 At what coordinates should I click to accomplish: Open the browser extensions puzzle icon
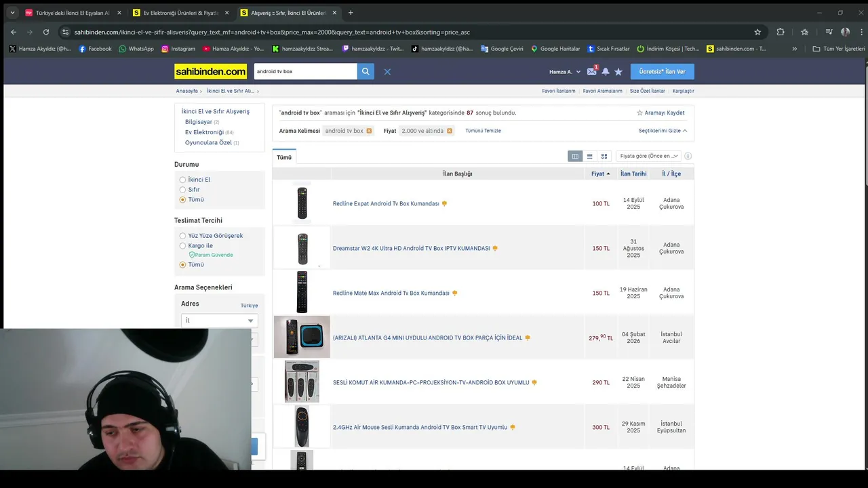pyautogui.click(x=781, y=32)
